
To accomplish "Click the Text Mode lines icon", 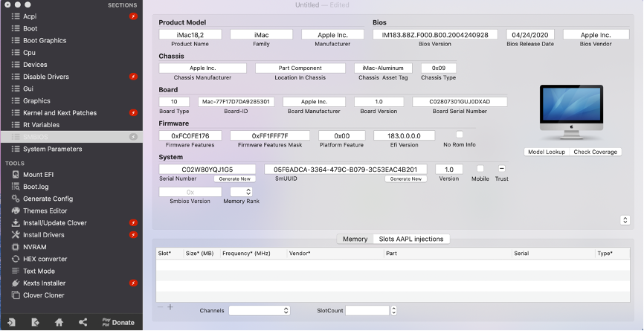I will (x=16, y=271).
